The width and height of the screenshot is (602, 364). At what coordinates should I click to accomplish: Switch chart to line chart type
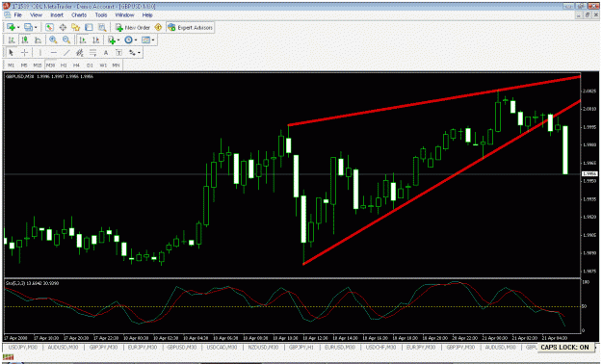pos(38,39)
